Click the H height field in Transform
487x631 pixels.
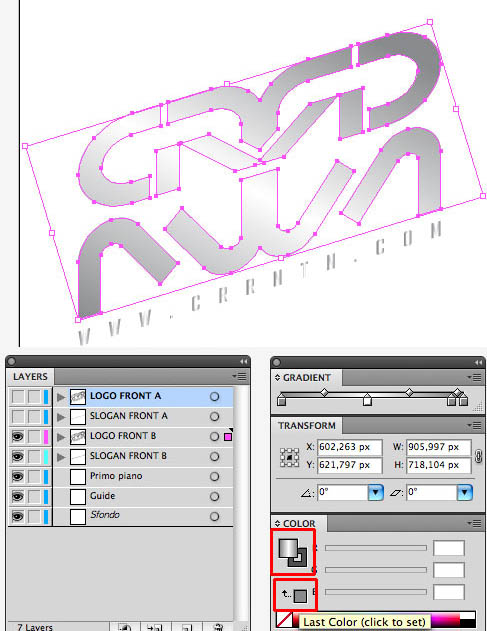[439, 465]
